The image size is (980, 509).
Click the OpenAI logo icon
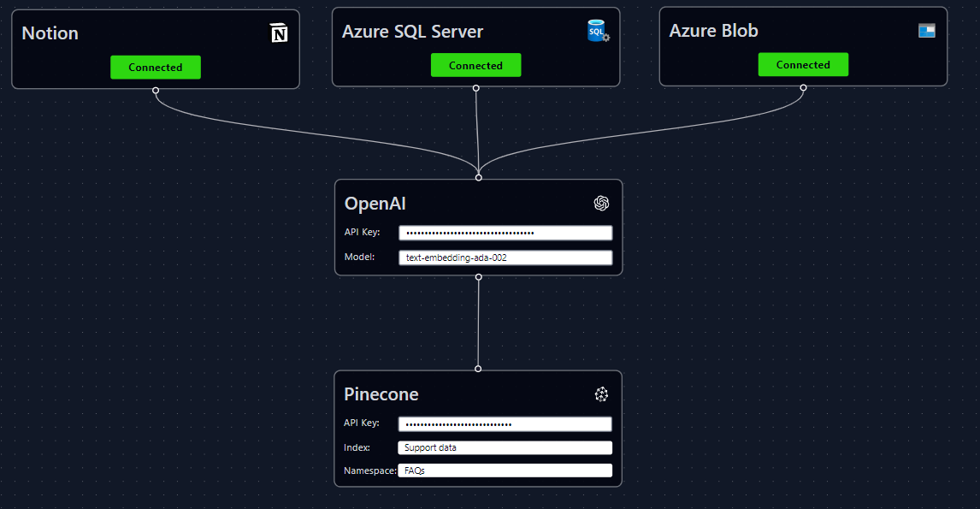click(x=601, y=204)
